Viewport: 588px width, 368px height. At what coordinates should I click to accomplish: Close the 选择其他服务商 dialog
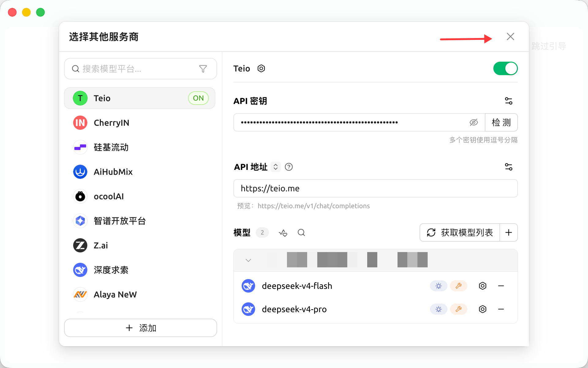510,36
